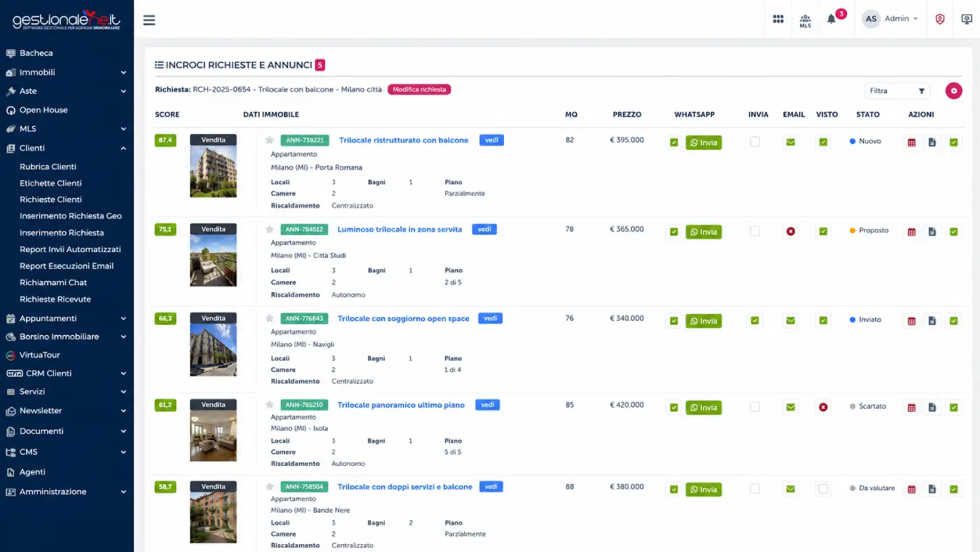
Task: Click red email error icon for € 365.000 row
Action: click(x=790, y=231)
